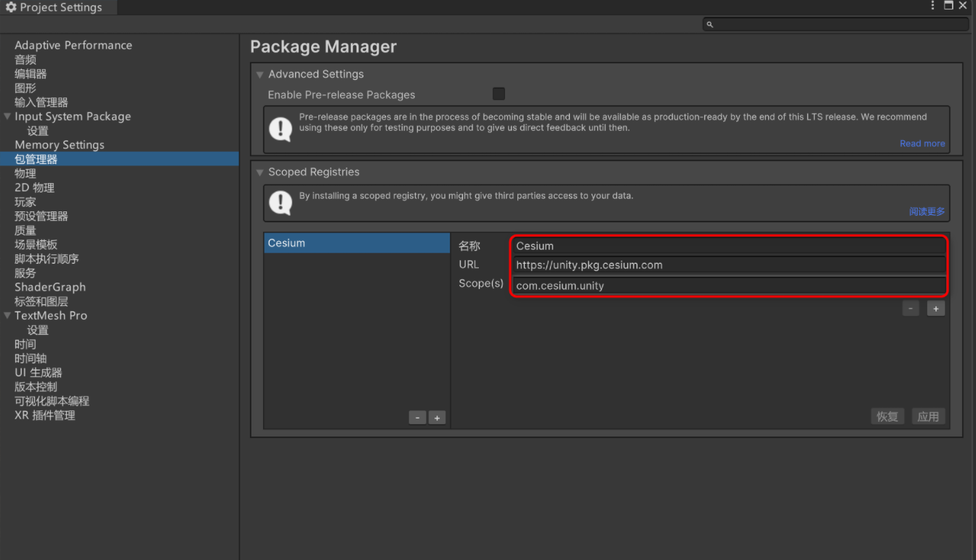Open the 输入管理器 settings category
This screenshot has height=560, width=976.
coord(41,102)
